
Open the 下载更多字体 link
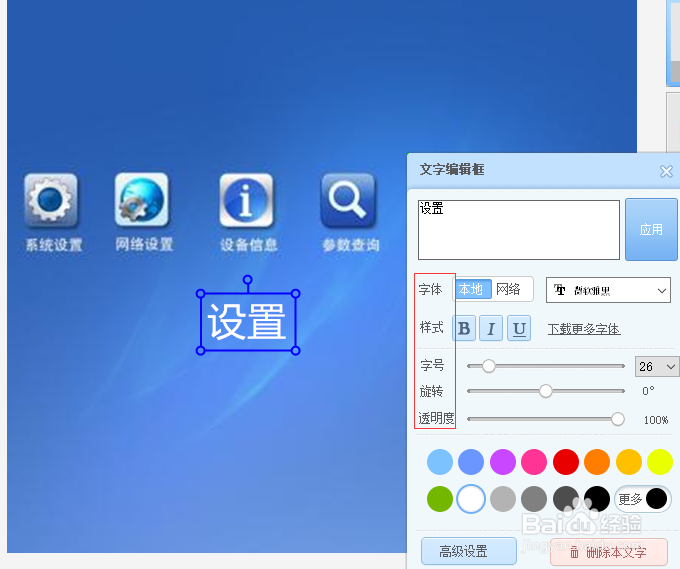pyautogui.click(x=584, y=329)
